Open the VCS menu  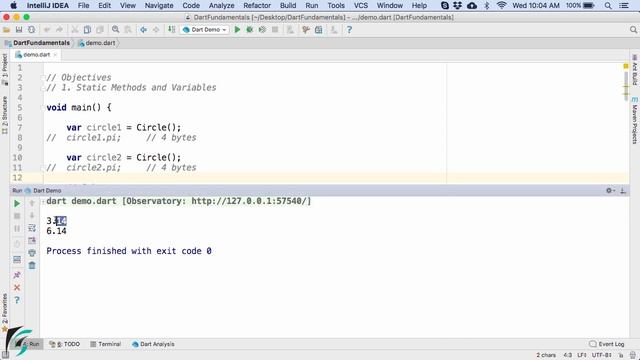(x=360, y=5)
